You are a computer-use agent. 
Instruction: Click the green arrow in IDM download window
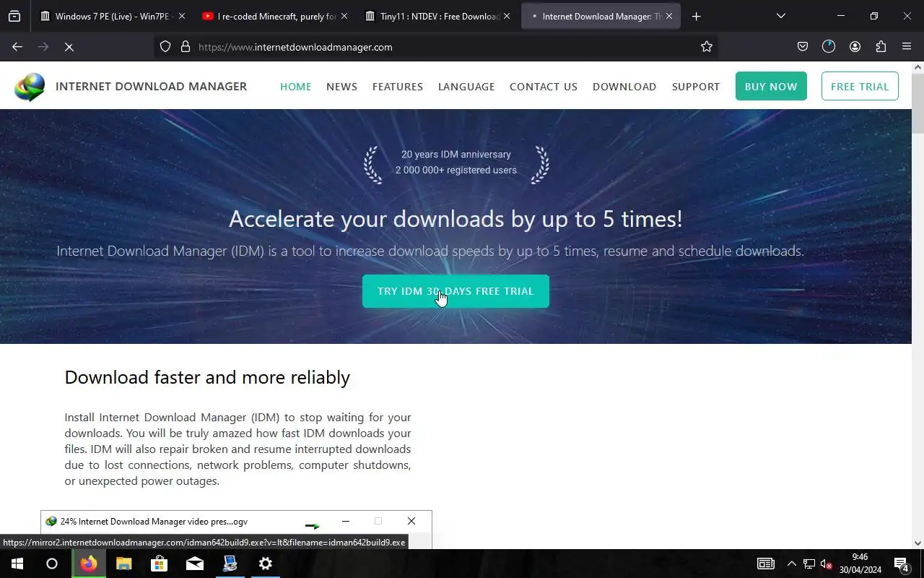point(312,525)
